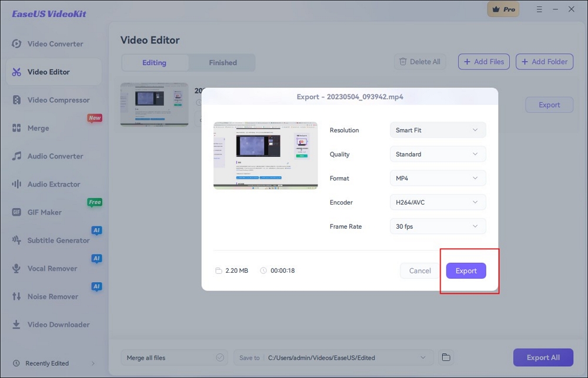Expand the Format MP4 dropdown
Image resolution: width=588 pixels, height=378 pixels.
click(437, 178)
